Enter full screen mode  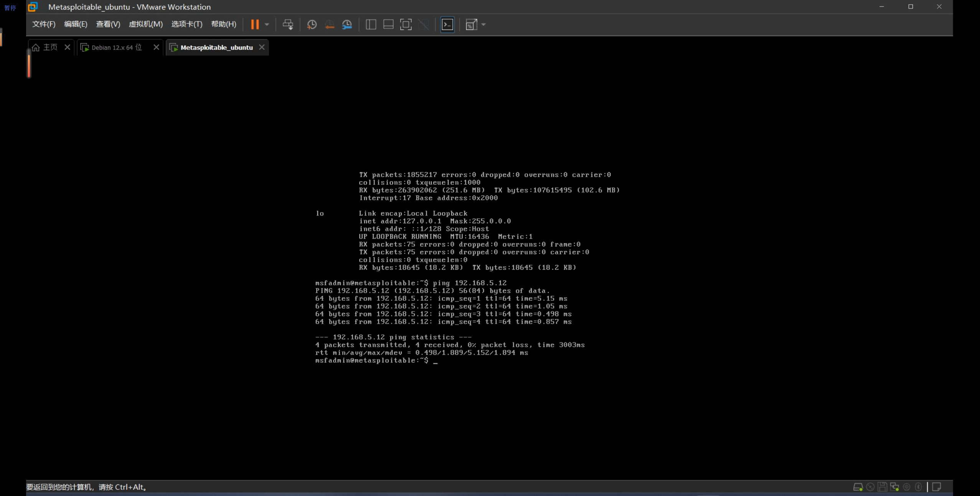(x=406, y=25)
